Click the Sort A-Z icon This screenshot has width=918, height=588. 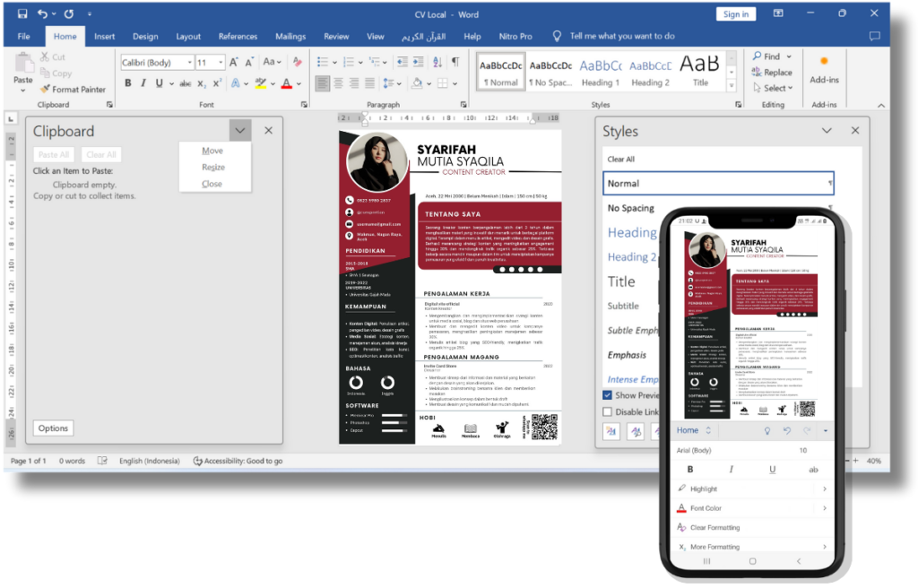click(x=437, y=62)
